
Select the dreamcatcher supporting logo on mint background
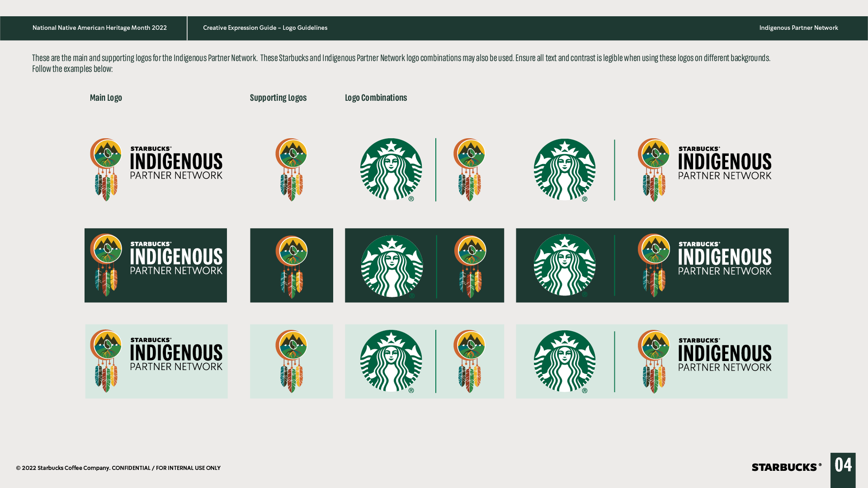292,361
